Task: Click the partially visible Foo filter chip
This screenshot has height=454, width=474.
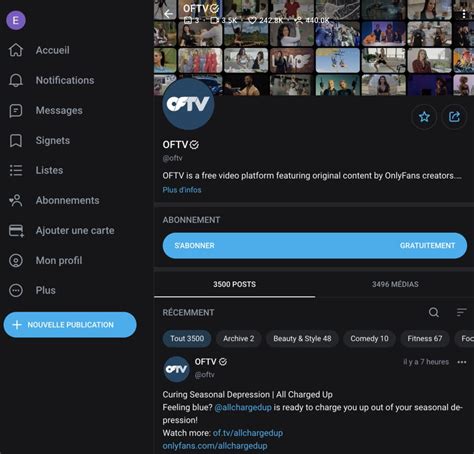Action: pos(465,339)
